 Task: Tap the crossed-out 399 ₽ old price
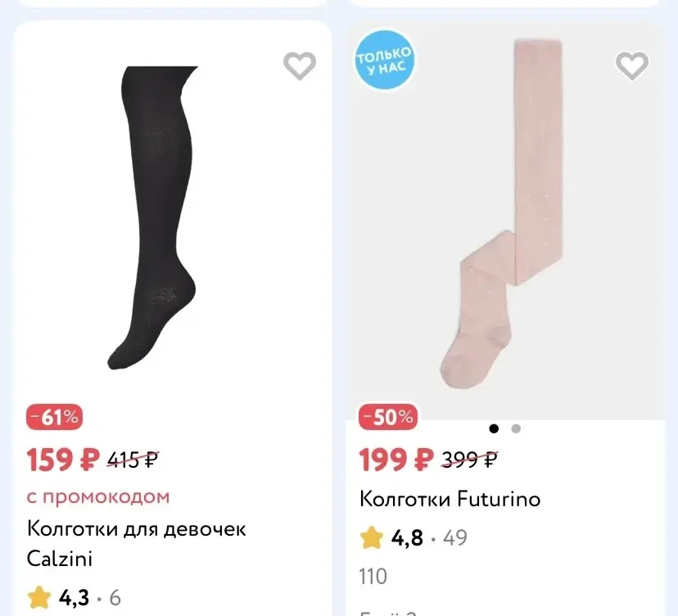[469, 460]
